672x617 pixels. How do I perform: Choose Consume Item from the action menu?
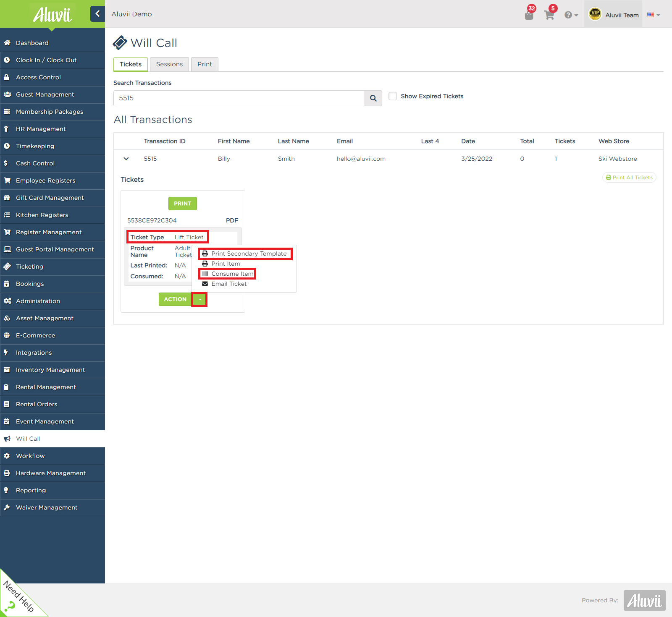(227, 274)
